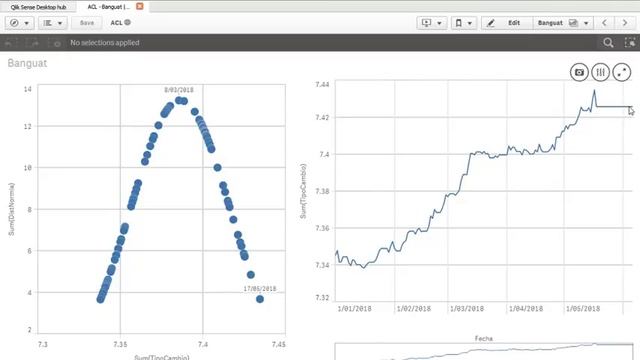The width and height of the screenshot is (640, 360).
Task: Click the Save button
Action: (x=87, y=23)
